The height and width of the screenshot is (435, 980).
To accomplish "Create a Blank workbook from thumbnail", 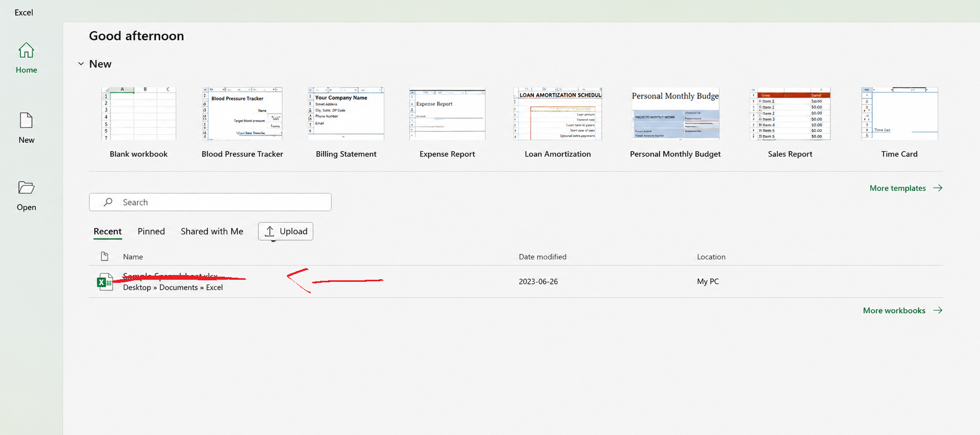I will 138,114.
